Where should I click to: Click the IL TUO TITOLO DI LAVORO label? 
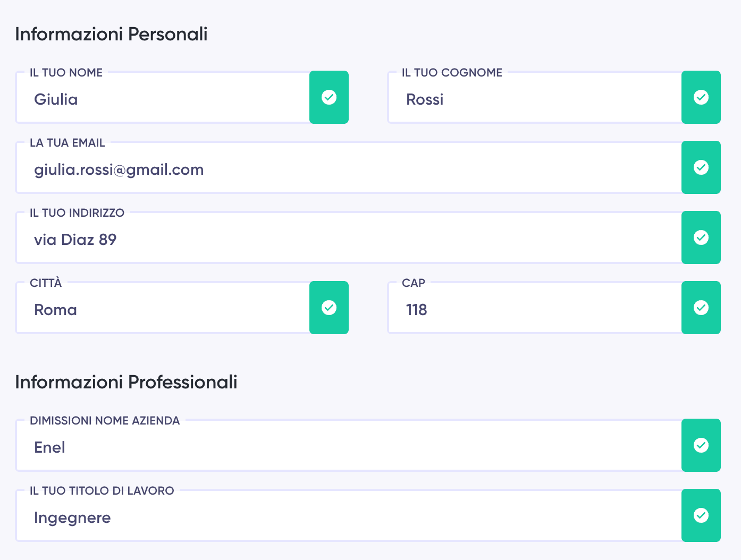click(102, 491)
